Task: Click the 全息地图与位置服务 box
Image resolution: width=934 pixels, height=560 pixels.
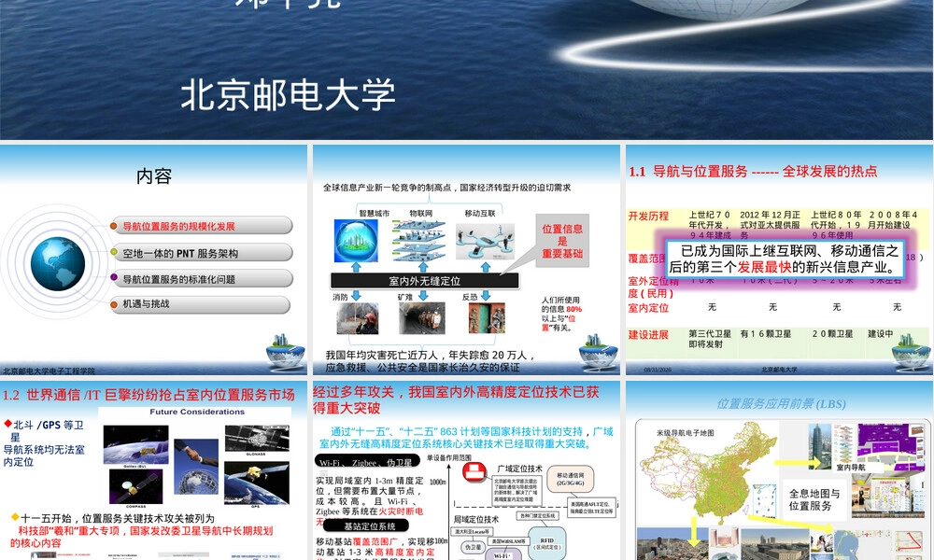Action: (814, 500)
